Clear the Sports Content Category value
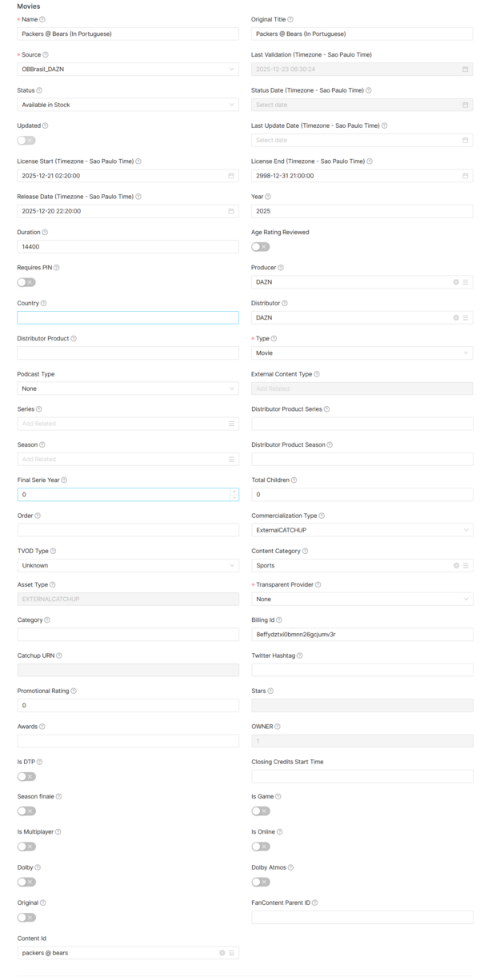The height and width of the screenshot is (980, 480). [x=456, y=565]
